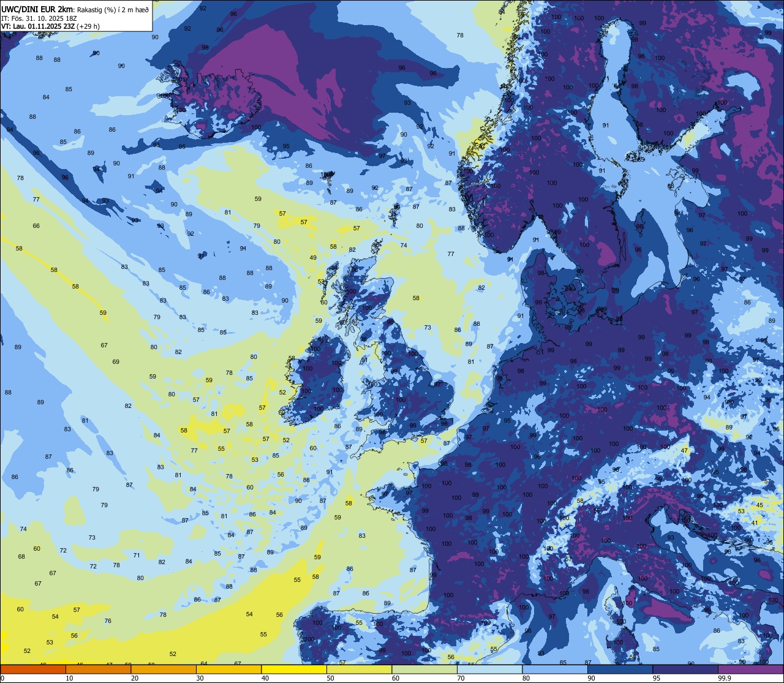784x683 pixels.
Task: Click the UWC/DINI EUR 2km map title
Action: 36,9
